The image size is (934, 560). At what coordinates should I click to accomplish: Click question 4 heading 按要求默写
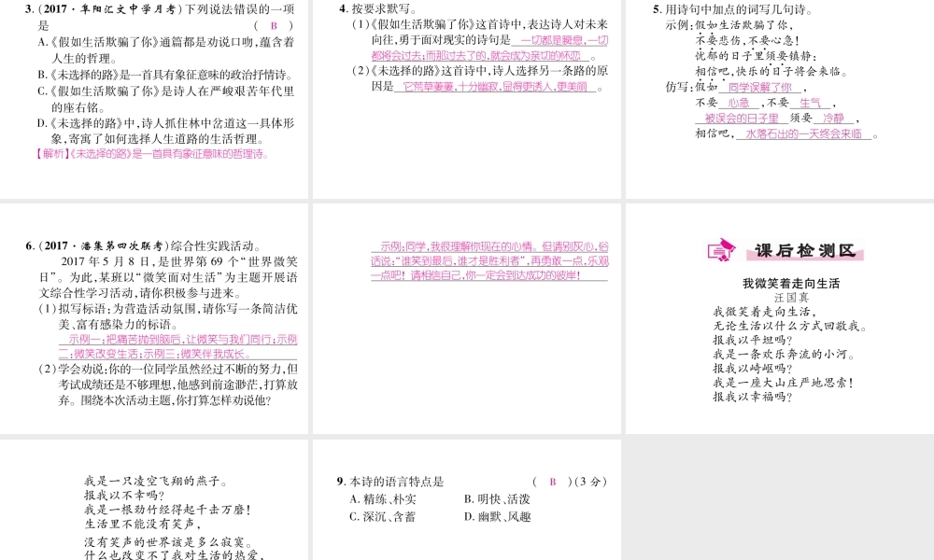pyautogui.click(x=379, y=9)
